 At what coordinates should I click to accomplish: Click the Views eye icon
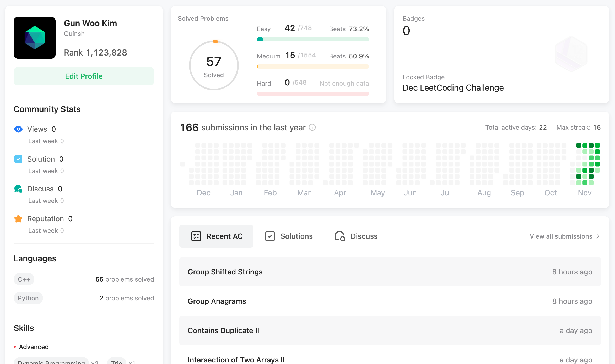pyautogui.click(x=18, y=129)
